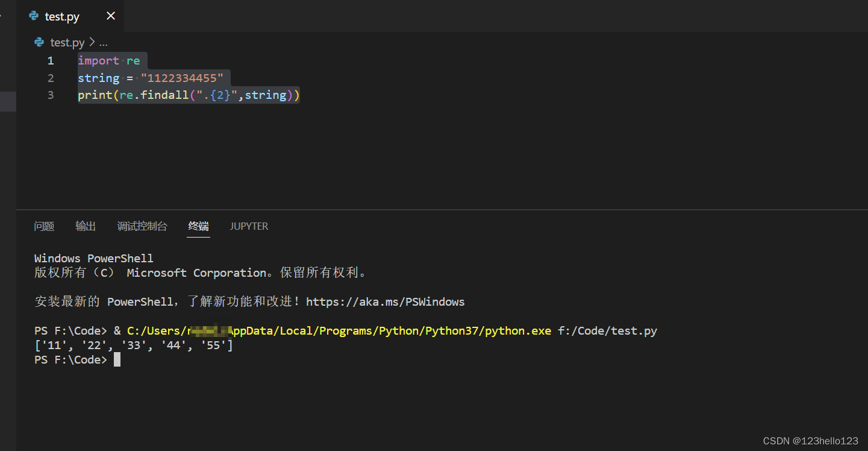Open the https://aka.ms/PSWindows link
This screenshot has width=868, height=451.
(x=386, y=301)
